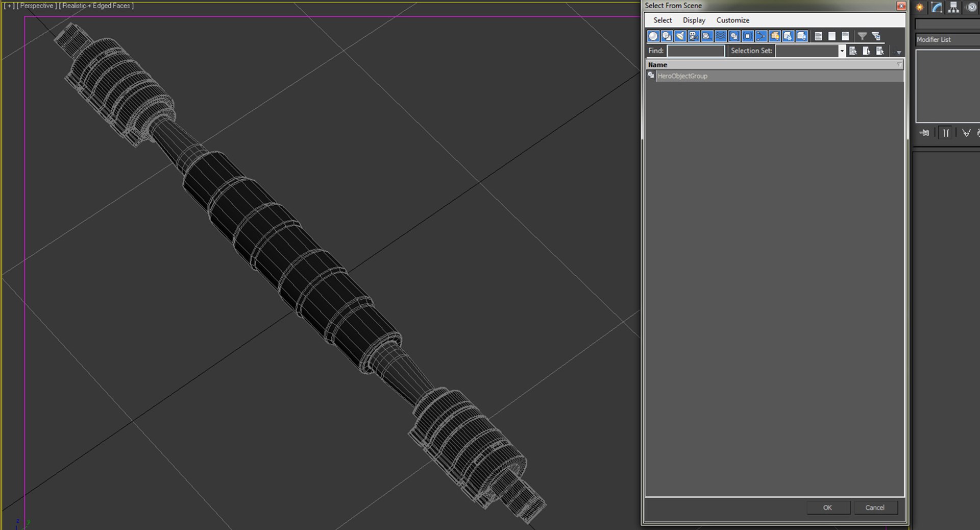This screenshot has height=530, width=980.
Task: Click the object name field above Modifier List
Action: (947, 24)
